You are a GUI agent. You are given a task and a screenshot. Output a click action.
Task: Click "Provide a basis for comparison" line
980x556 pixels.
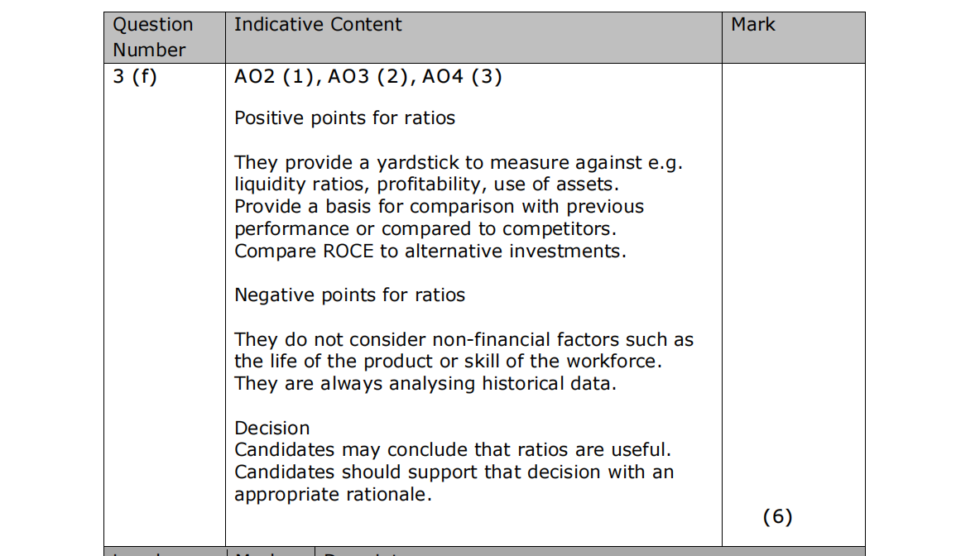click(x=439, y=206)
